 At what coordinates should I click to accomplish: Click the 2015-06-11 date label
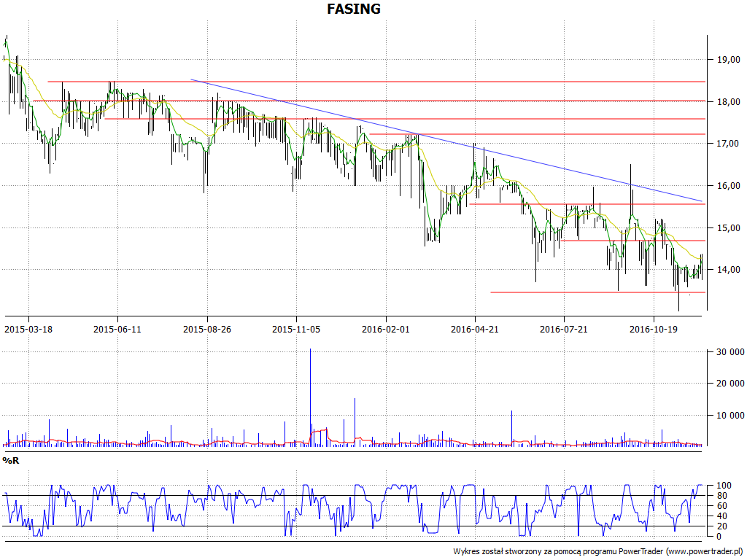[x=117, y=329]
